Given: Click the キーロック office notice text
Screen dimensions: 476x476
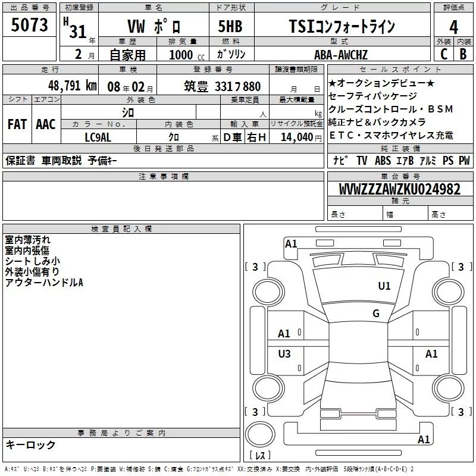Looking at the screenshot, I should click(x=30, y=444).
